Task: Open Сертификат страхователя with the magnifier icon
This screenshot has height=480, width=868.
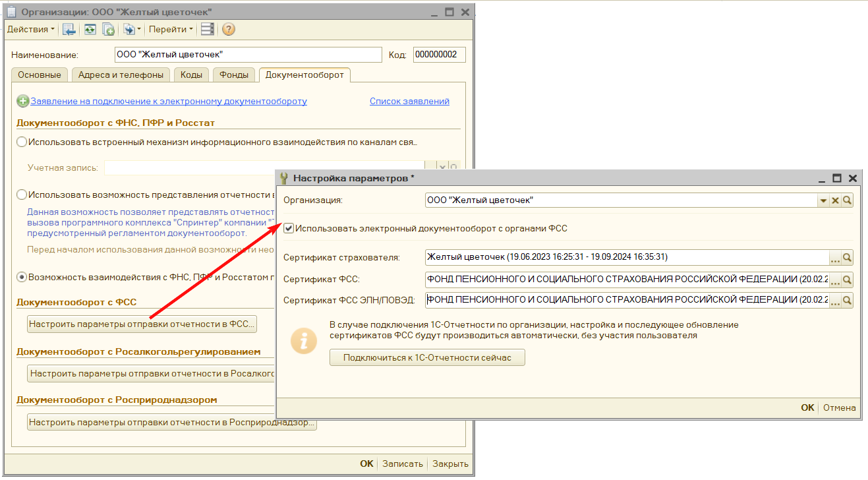Action: 848,258
